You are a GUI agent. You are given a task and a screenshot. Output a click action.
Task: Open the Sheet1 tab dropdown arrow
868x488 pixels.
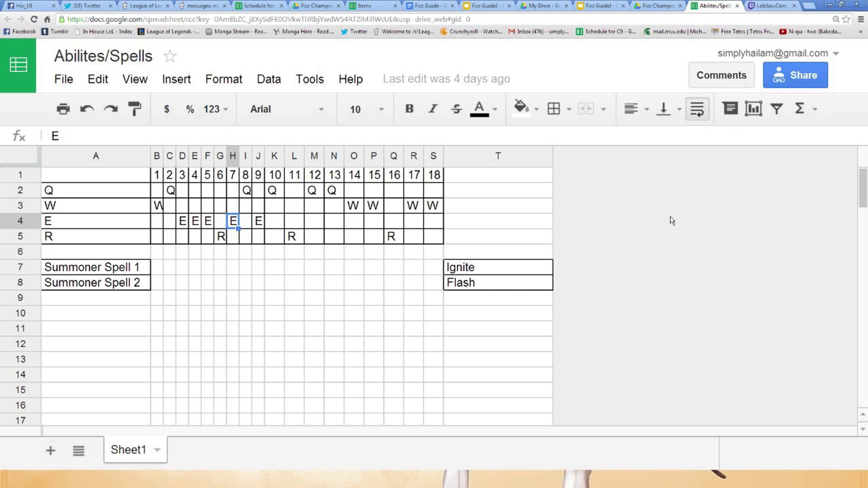point(157,450)
